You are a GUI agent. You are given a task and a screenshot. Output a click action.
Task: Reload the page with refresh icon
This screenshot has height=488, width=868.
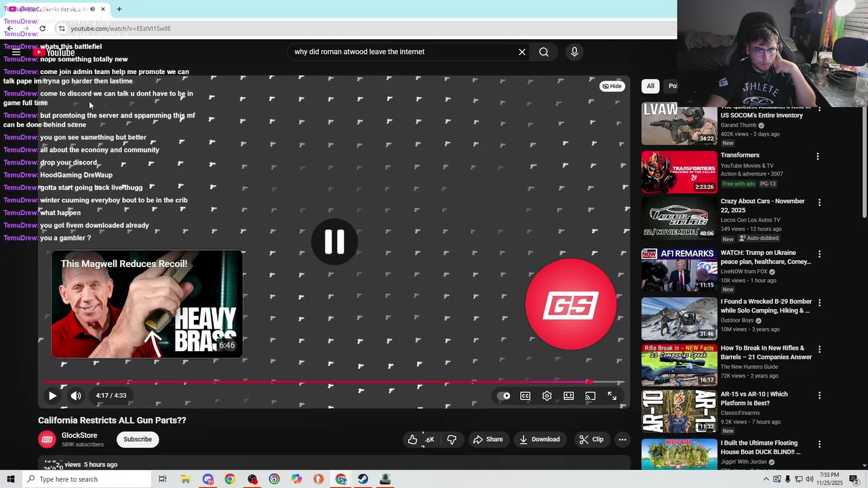point(42,28)
